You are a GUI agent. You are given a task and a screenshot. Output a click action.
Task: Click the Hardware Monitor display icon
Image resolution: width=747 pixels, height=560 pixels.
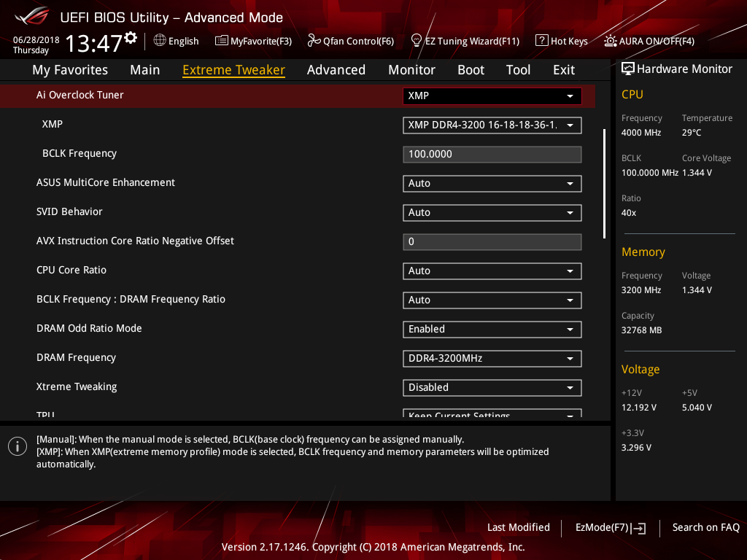pyautogui.click(x=628, y=69)
